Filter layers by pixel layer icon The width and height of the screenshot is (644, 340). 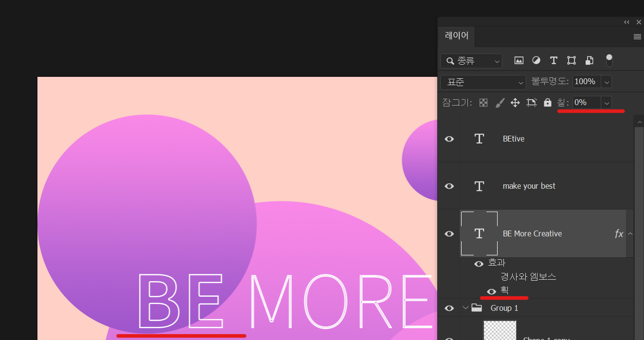point(519,60)
